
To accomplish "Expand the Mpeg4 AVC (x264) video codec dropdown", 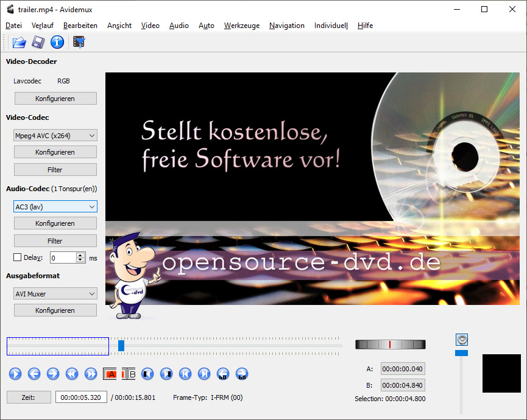I will point(55,136).
